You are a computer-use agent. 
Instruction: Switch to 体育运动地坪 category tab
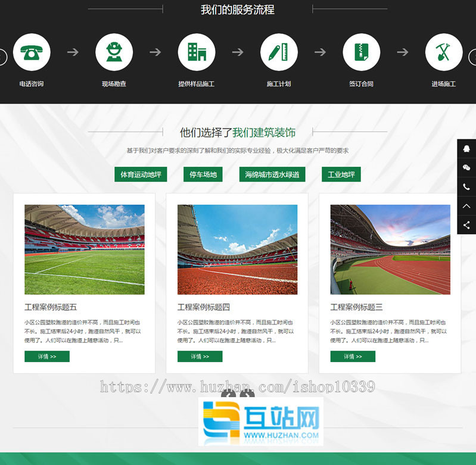click(x=141, y=174)
